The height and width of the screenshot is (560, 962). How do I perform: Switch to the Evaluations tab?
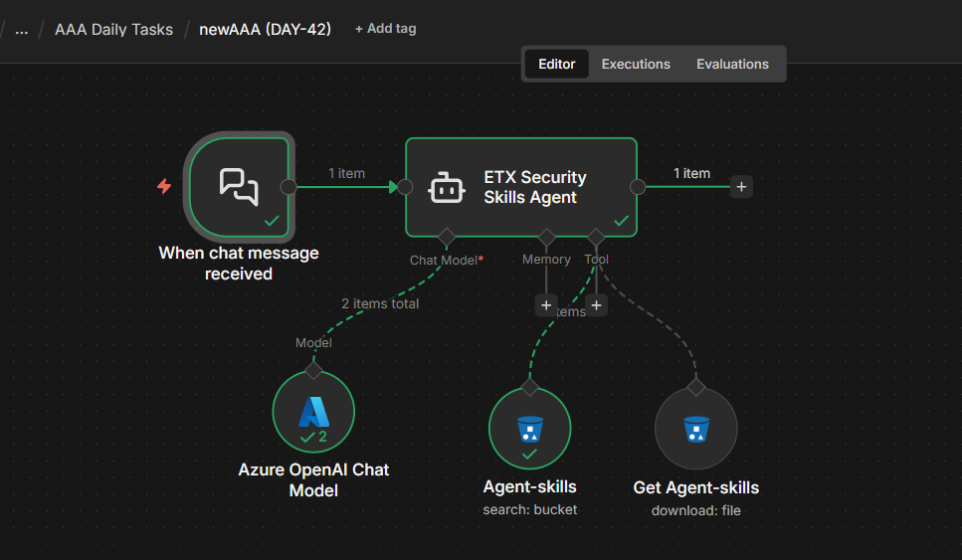point(732,64)
